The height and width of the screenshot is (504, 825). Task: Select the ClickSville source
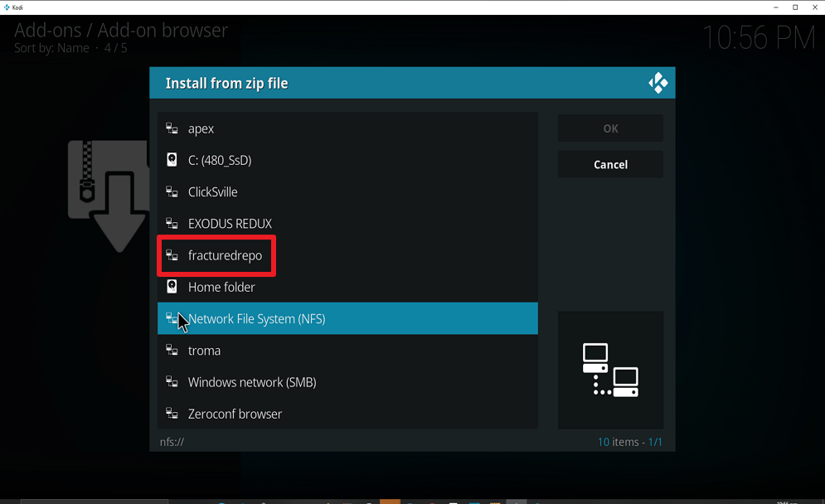click(347, 192)
